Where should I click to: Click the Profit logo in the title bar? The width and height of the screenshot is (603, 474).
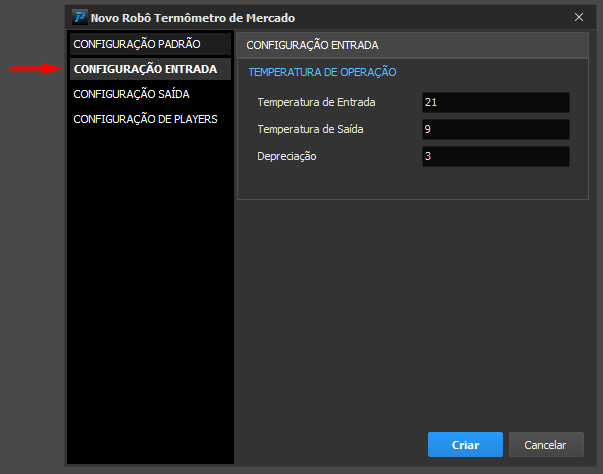click(80, 17)
